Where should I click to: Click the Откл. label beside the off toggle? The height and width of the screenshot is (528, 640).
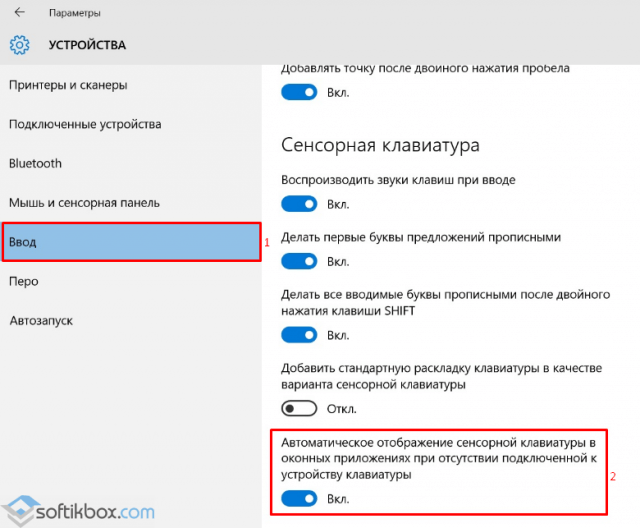[342, 409]
